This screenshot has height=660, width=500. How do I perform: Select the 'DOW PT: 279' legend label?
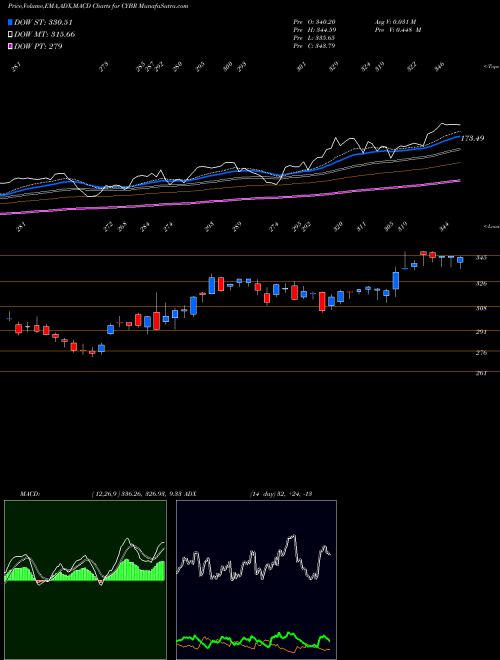point(38,46)
